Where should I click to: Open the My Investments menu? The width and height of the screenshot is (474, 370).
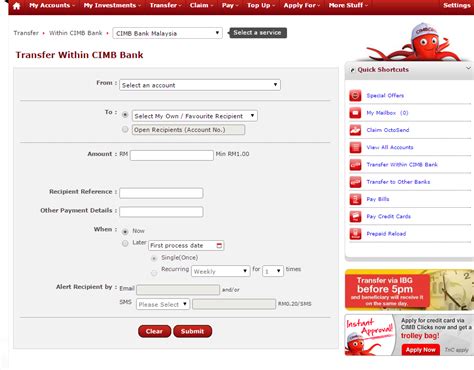click(112, 5)
